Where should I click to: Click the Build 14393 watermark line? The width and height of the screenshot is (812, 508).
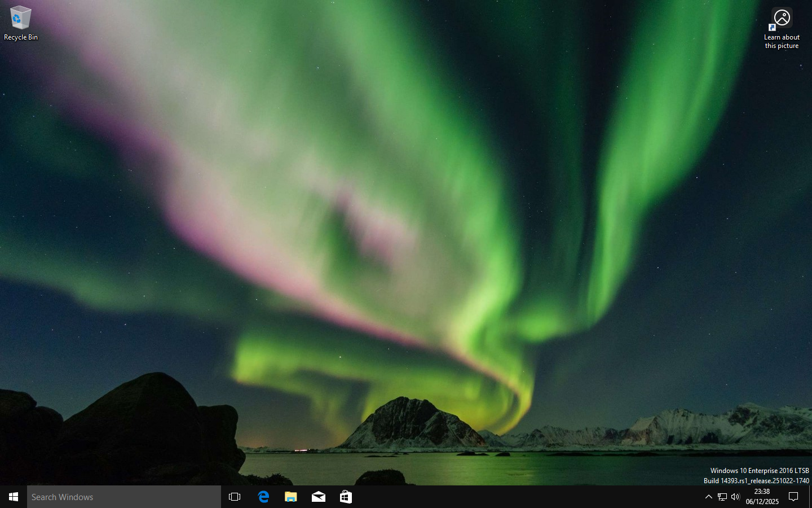tap(756, 481)
